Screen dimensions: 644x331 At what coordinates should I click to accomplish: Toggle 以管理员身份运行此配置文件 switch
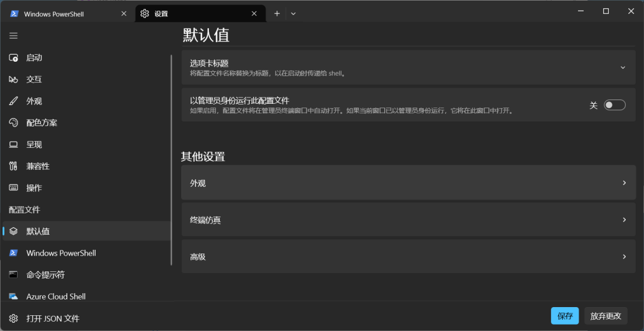(614, 105)
